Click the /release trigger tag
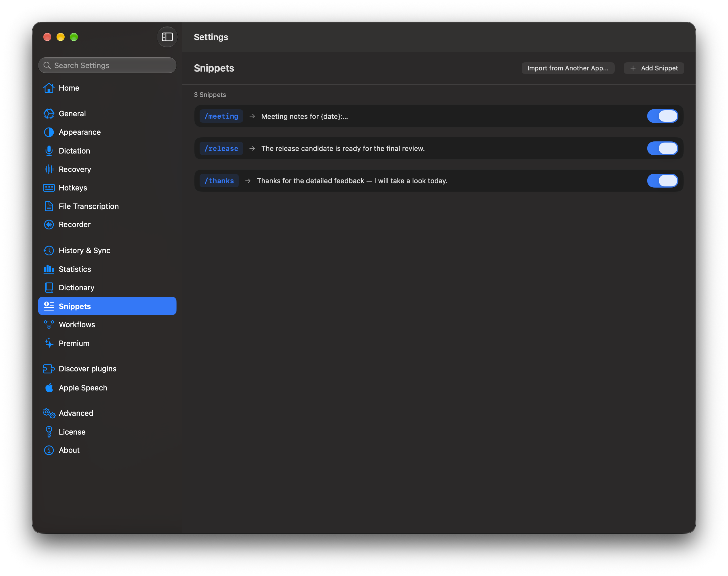 [x=221, y=148]
